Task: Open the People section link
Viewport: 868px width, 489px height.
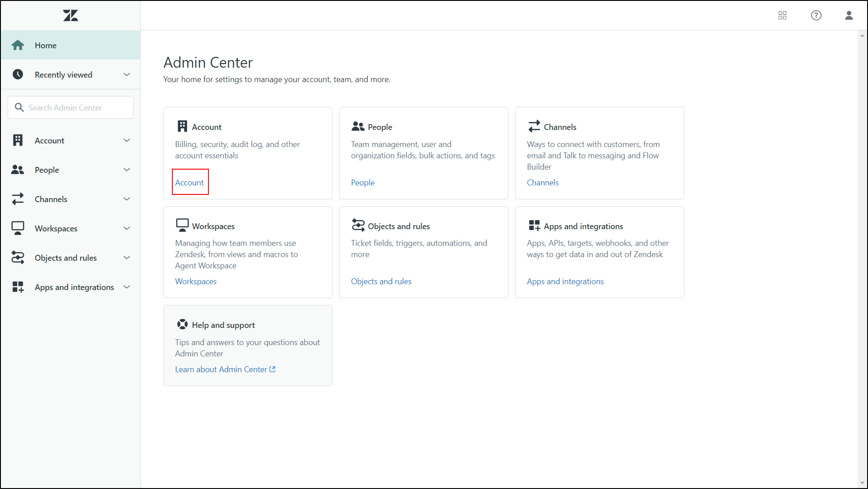Action: (362, 182)
